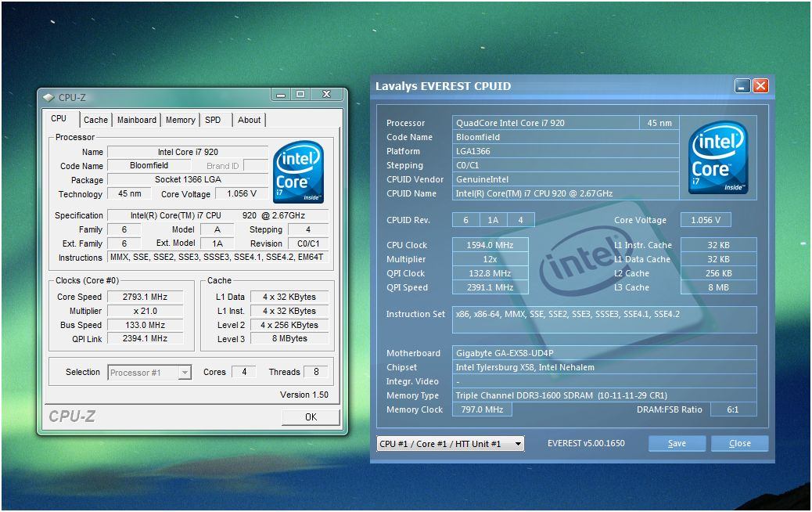The image size is (812, 512).
Task: Click the Core Speed value 2793.1 MHz
Action: coord(145,297)
